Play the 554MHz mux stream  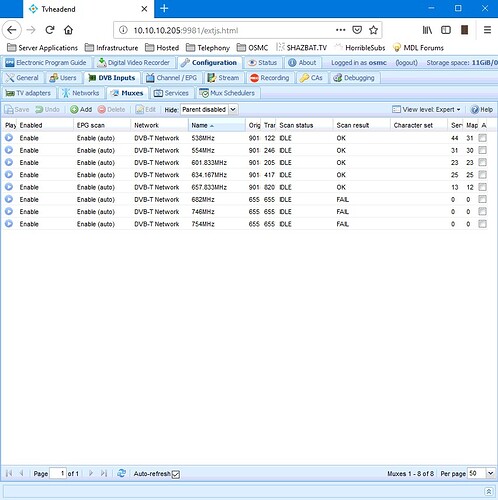pyautogui.click(x=9, y=150)
